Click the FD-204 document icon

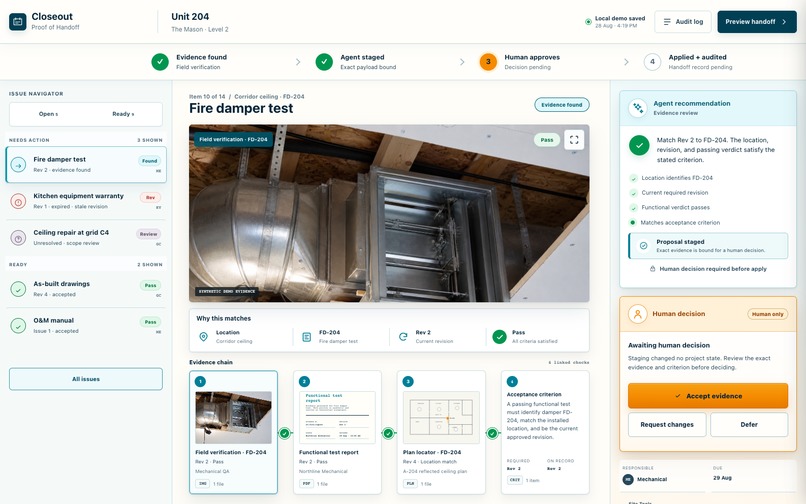point(306,337)
